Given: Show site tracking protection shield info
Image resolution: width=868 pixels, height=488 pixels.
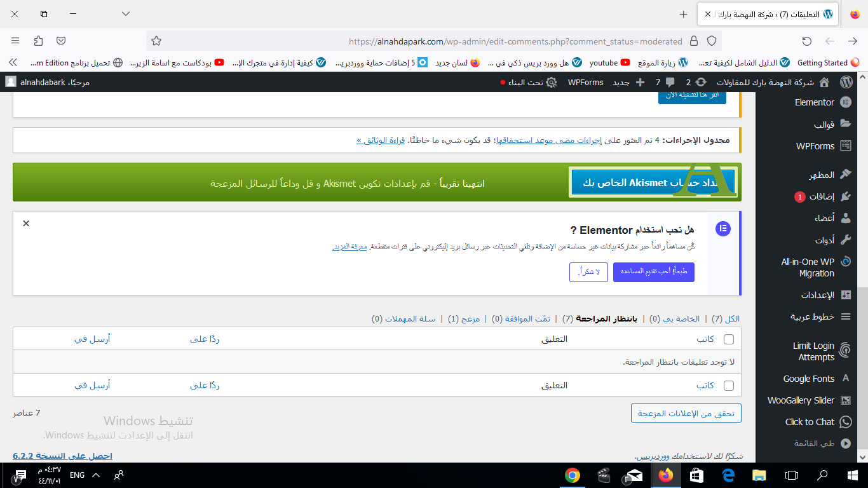Looking at the screenshot, I should coord(712,41).
